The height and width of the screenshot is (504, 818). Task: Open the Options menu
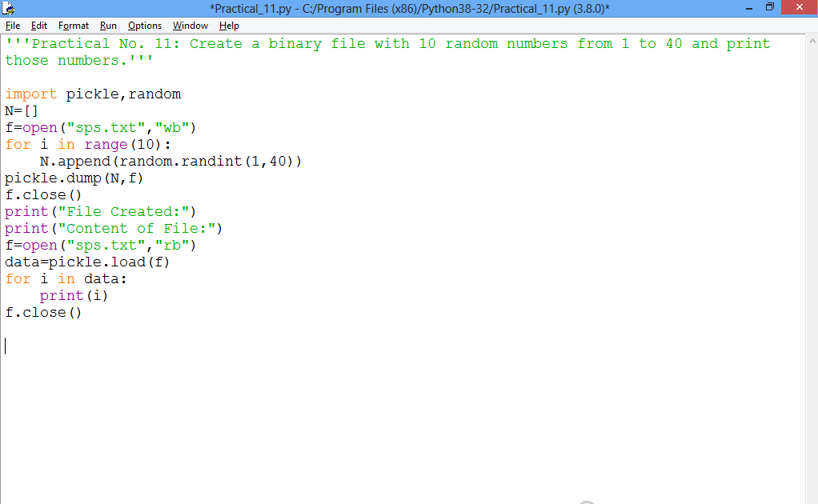pos(144,26)
